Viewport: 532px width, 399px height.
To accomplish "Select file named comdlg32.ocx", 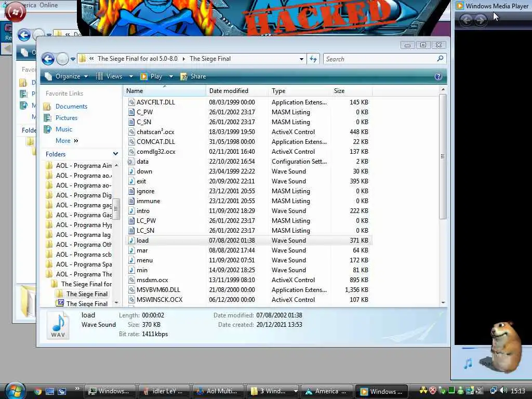I will click(x=156, y=152).
